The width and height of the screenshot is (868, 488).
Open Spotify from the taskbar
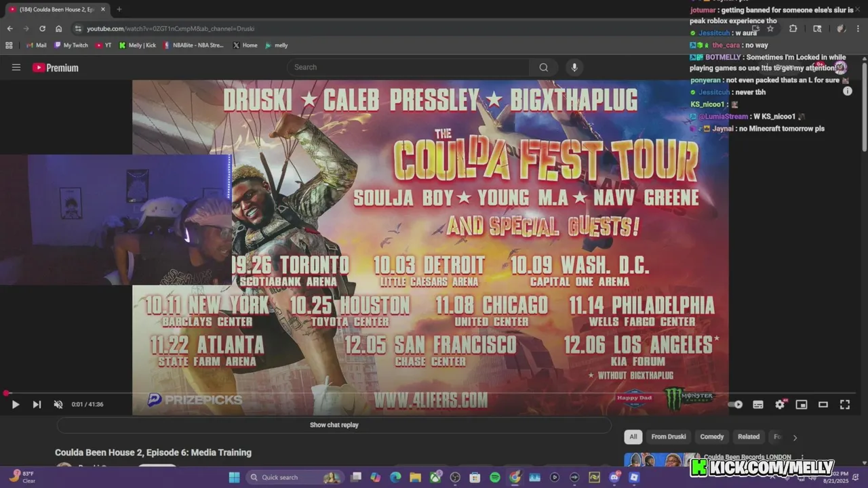point(495,477)
